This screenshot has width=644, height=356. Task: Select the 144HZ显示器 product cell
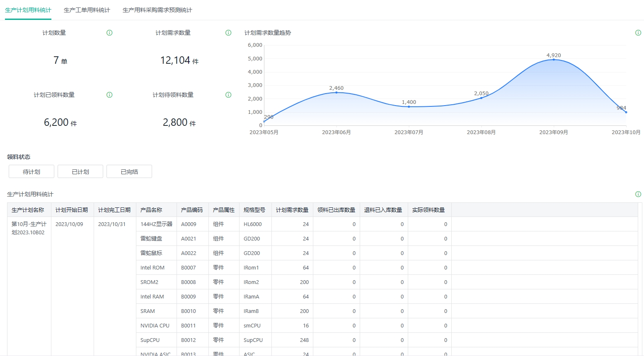[x=156, y=224]
